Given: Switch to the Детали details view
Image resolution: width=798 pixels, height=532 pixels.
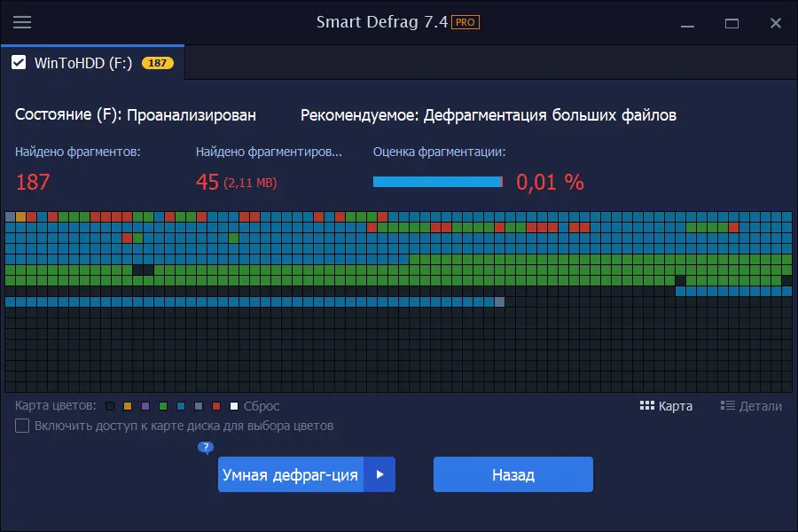Looking at the screenshot, I should [x=751, y=406].
